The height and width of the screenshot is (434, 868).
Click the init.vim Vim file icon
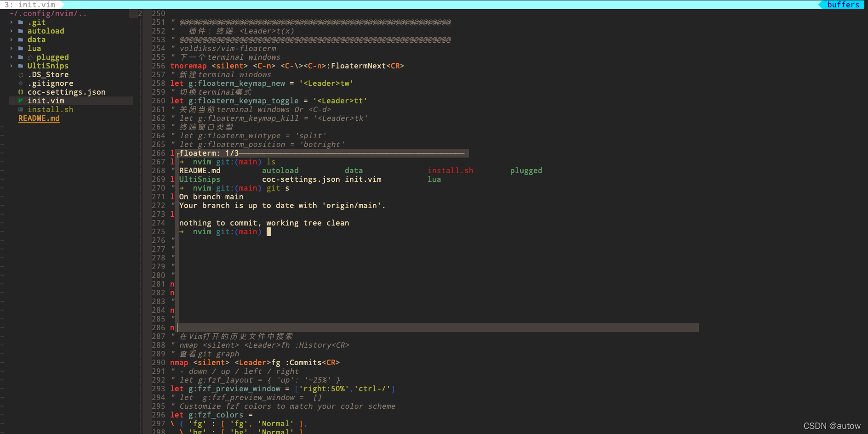(21, 101)
